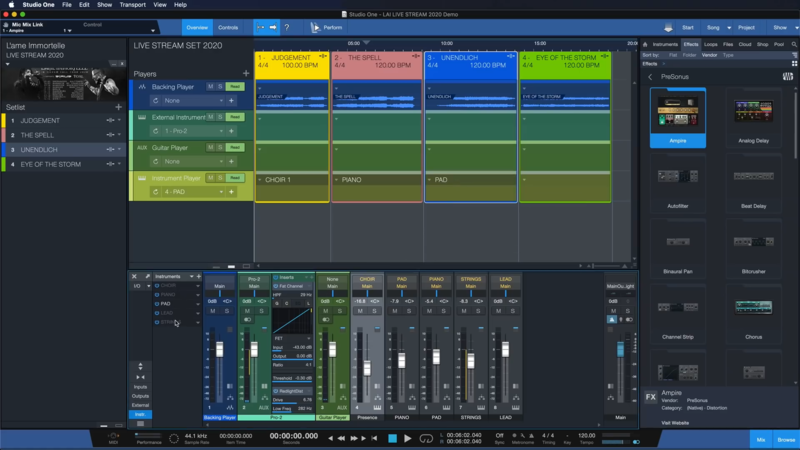Screen dimensions: 800x450
Task: Go back from the PreSonus vendor folder
Action: point(651,77)
